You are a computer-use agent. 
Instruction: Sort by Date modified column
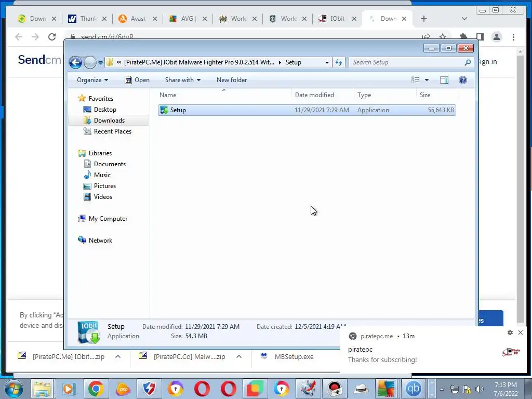coord(323,95)
